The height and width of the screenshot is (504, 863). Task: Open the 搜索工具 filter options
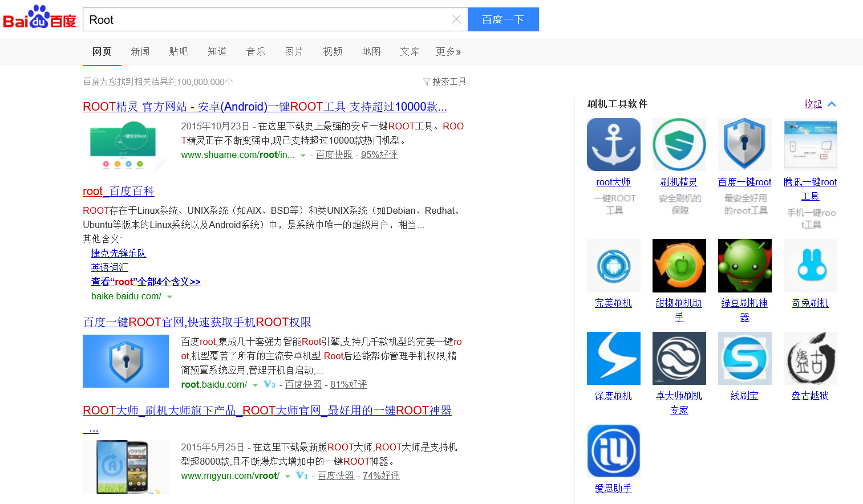coord(445,82)
